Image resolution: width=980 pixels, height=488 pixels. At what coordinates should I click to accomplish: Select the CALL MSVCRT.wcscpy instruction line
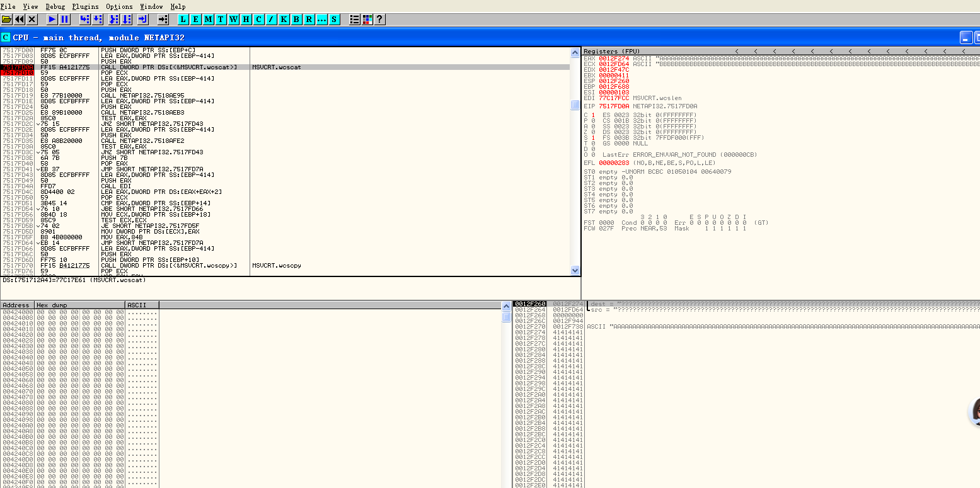pyautogui.click(x=169, y=266)
